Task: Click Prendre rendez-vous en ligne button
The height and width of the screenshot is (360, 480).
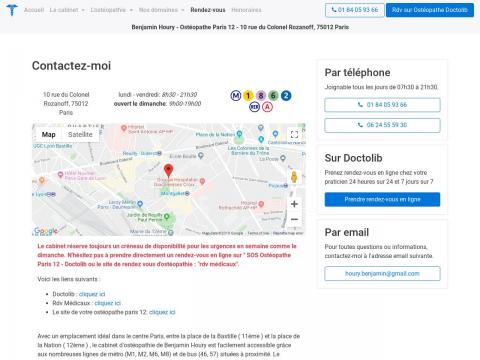Action: (x=382, y=199)
